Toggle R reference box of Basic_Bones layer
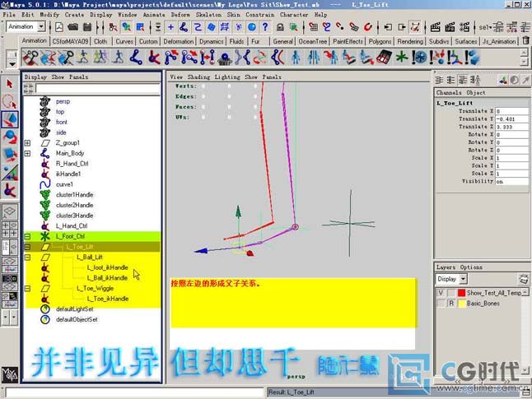 pos(451,303)
